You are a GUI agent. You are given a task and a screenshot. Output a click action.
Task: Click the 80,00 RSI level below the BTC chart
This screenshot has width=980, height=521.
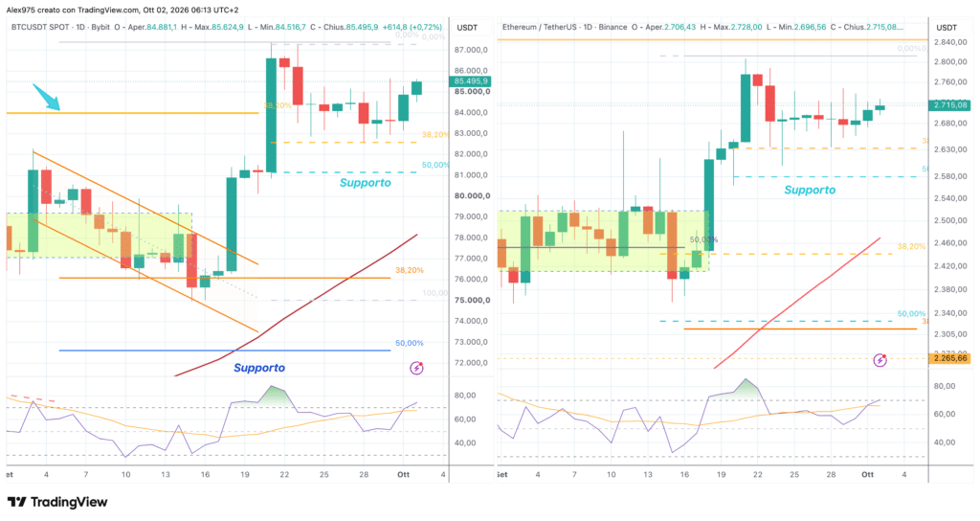[x=465, y=396]
